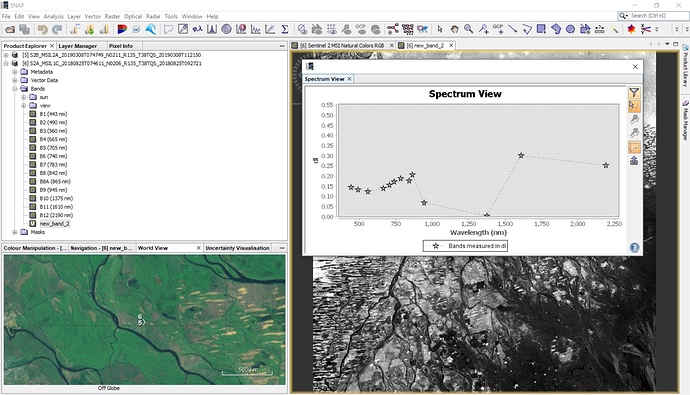Open the Colour Manipulation tab
Image resolution: width=690 pixels, height=395 pixels.
(35, 248)
